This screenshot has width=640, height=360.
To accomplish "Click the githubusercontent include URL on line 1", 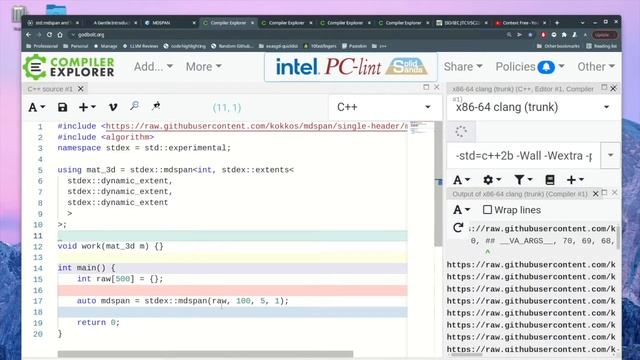I will coord(256,127).
